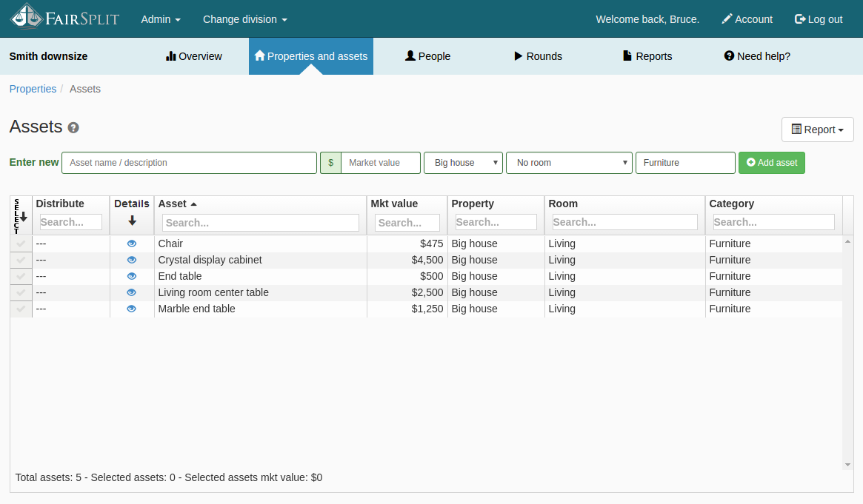Open details eye icon for Crystal display cabinet
Screen dimensions: 863x504
click(x=132, y=260)
